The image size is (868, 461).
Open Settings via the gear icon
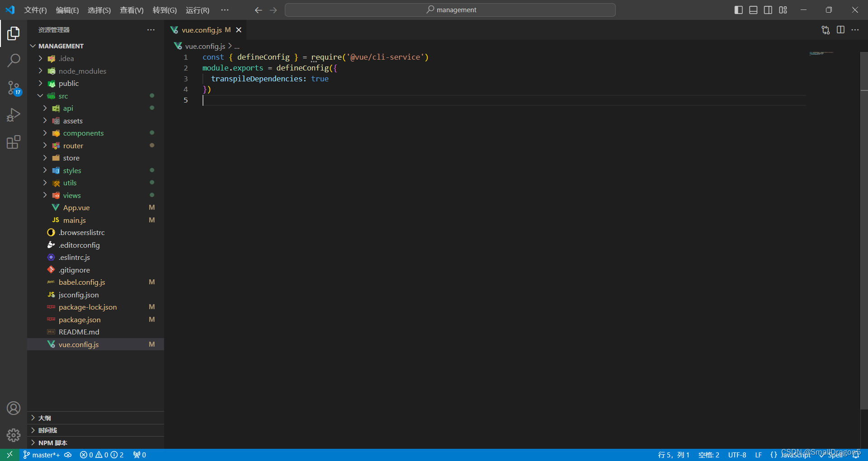tap(14, 435)
